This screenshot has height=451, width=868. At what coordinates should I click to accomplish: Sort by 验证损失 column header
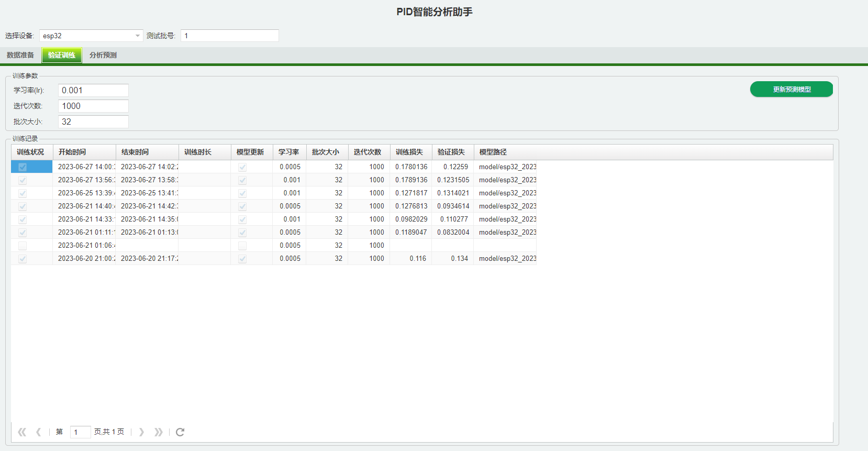(453, 152)
